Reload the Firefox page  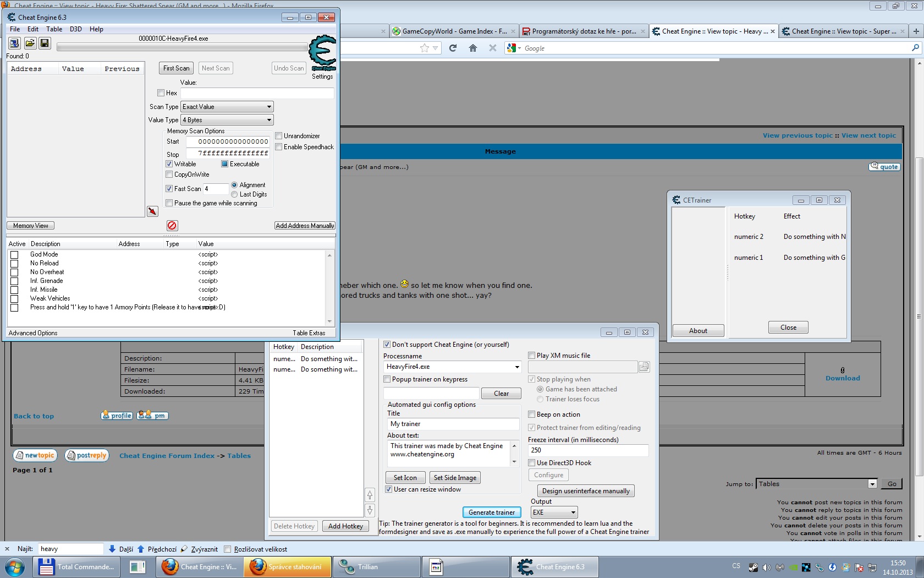tap(453, 48)
